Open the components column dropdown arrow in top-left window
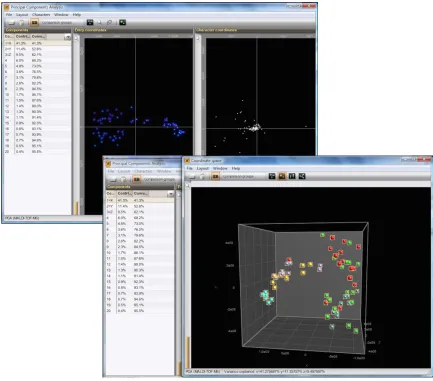 pyautogui.click(x=68, y=37)
